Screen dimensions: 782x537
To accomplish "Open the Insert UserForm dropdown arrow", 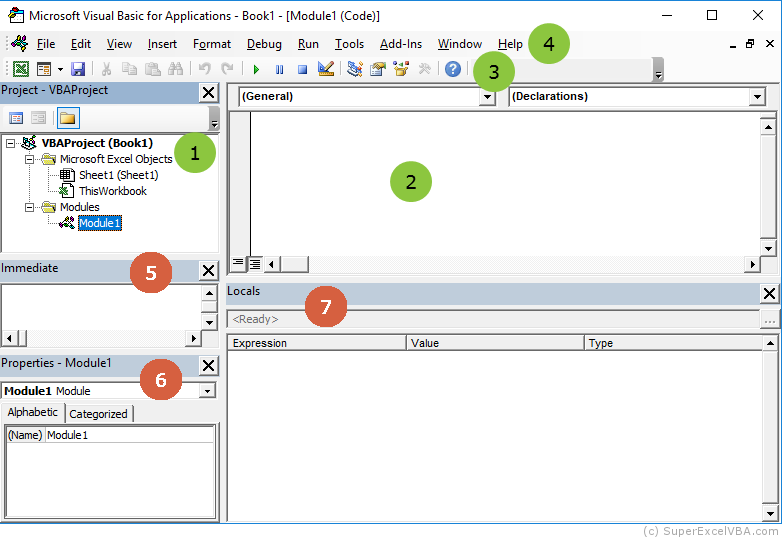I will click(x=60, y=69).
